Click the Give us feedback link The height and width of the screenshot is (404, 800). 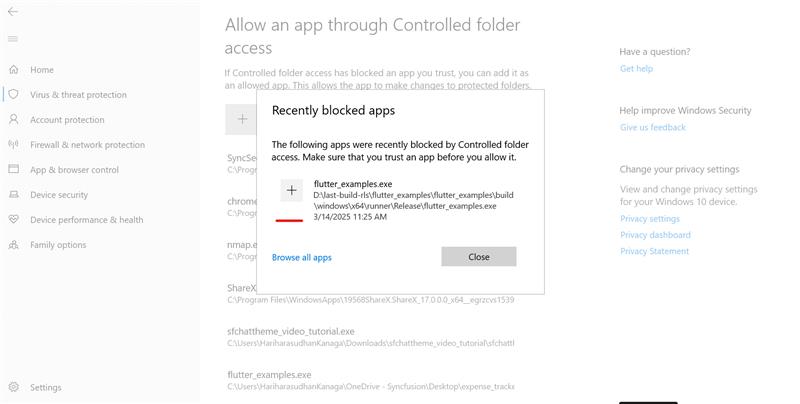point(652,128)
